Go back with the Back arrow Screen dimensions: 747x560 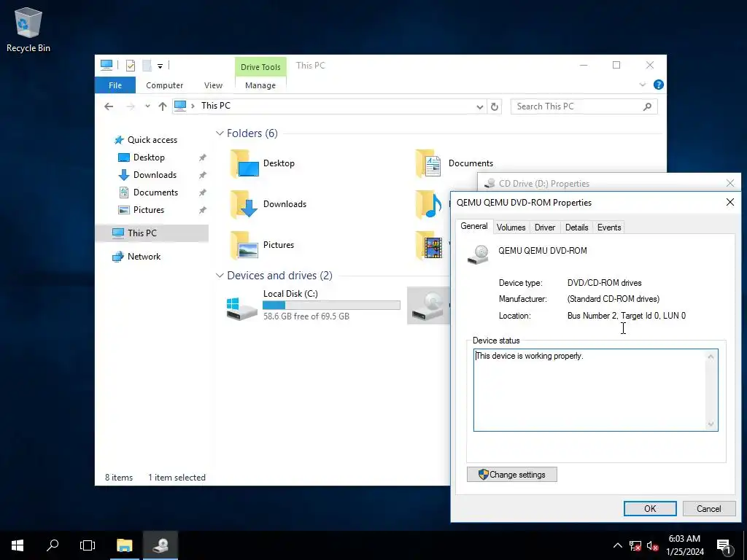[109, 106]
